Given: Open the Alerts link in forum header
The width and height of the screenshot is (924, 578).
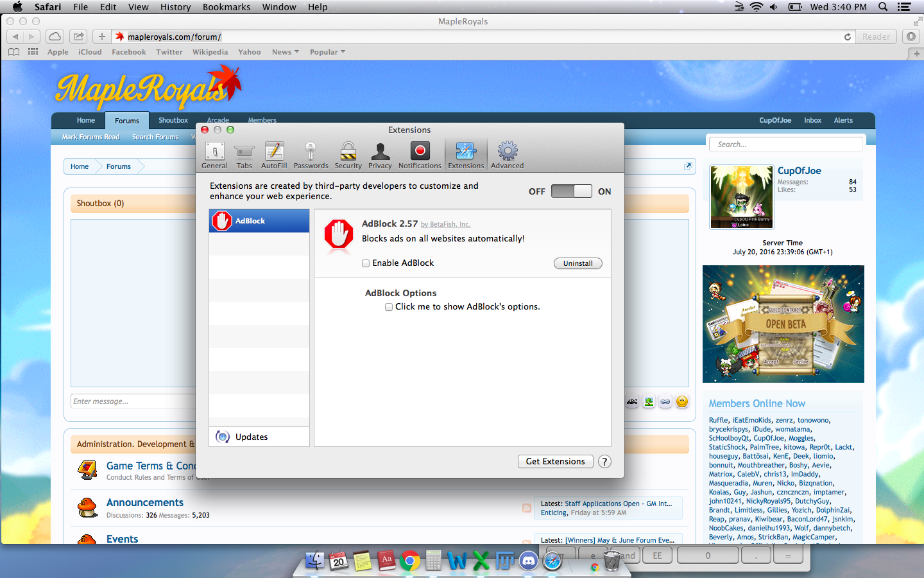Looking at the screenshot, I should [843, 120].
